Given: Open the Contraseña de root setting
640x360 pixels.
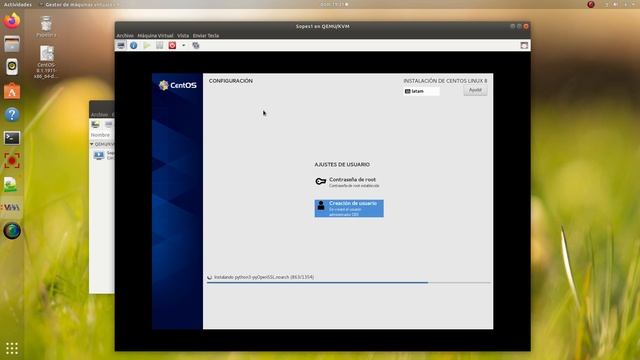Looking at the screenshot, I should (x=349, y=182).
